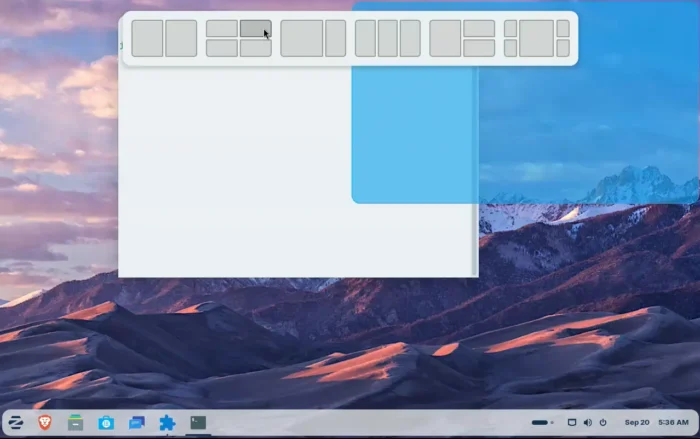Viewport: 700px width, 439px height.
Task: Choose the large center tile of the last layout
Action: (x=537, y=38)
